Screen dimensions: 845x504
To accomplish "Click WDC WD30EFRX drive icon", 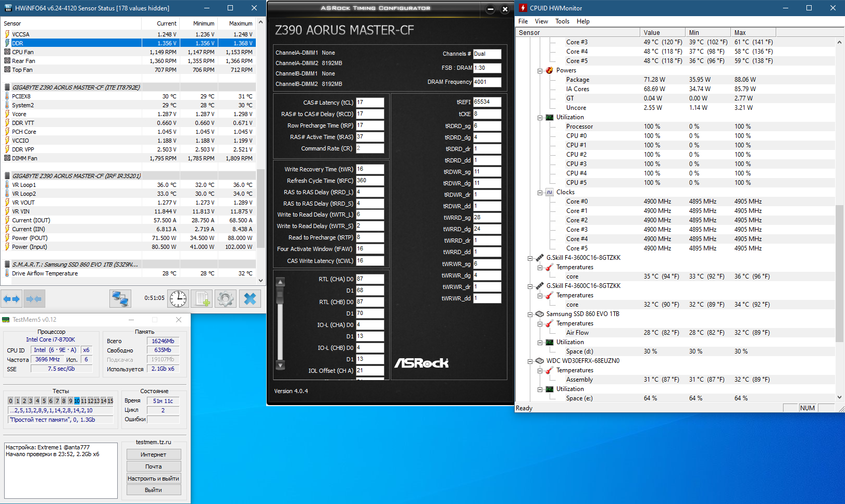I will [540, 361].
